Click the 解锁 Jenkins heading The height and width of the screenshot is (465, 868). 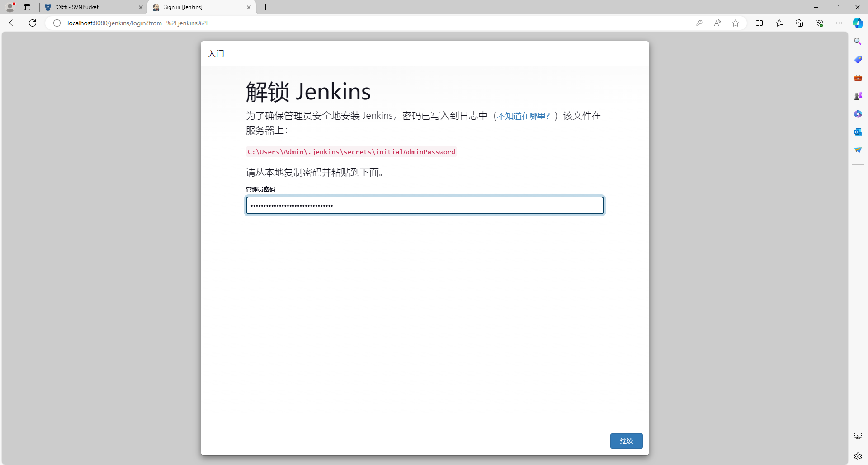308,92
